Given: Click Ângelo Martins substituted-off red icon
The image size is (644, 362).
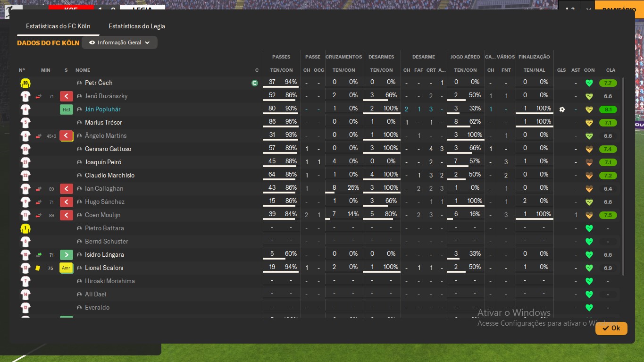Looking at the screenshot, I should 67,136.
